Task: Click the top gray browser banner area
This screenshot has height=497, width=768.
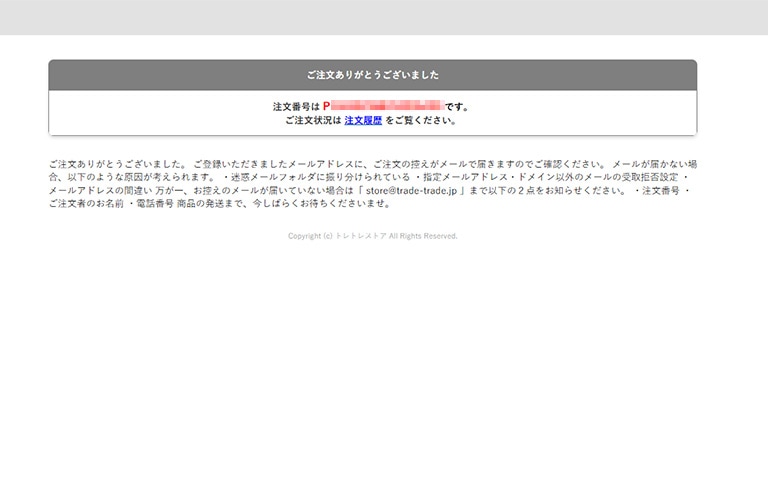Action: tap(384, 17)
